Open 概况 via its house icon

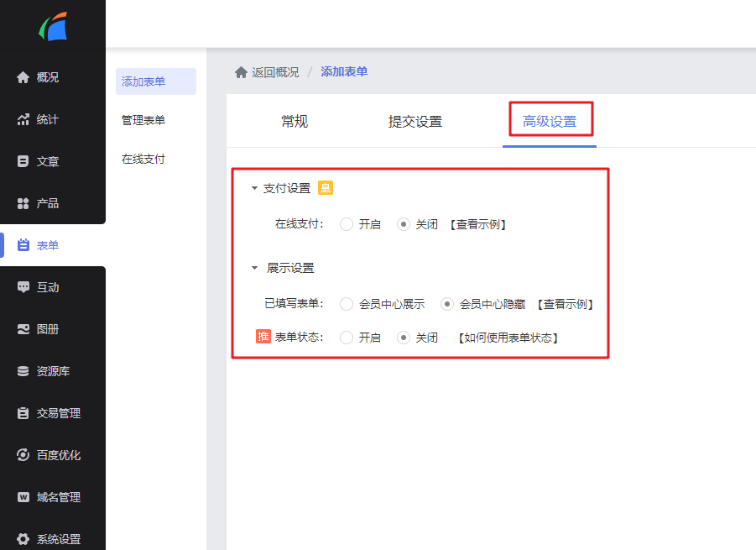tap(23, 77)
